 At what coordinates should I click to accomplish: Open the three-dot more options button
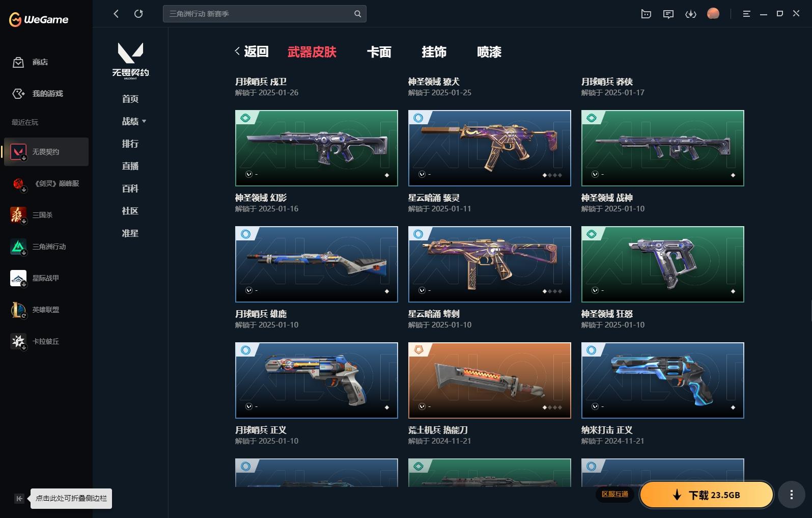[791, 495]
